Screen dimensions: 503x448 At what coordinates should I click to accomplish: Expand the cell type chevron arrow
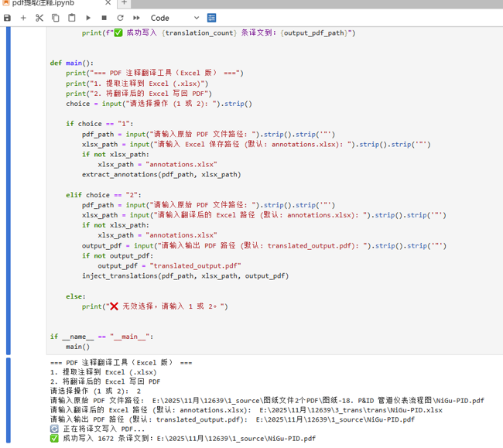(197, 18)
